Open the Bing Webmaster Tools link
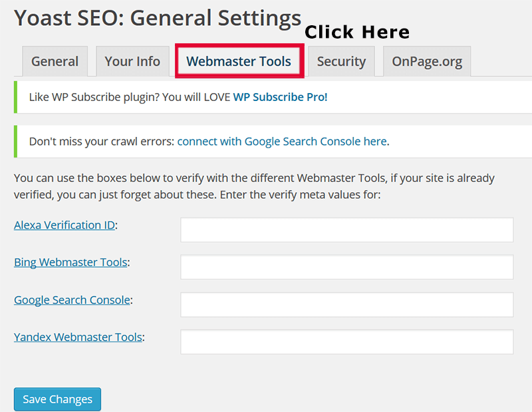This screenshot has width=532, height=412. pyautogui.click(x=70, y=262)
